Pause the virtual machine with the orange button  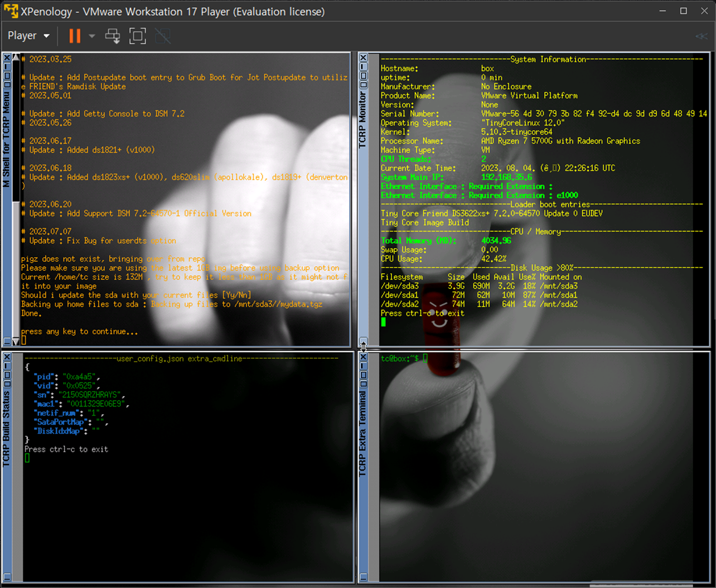[74, 36]
